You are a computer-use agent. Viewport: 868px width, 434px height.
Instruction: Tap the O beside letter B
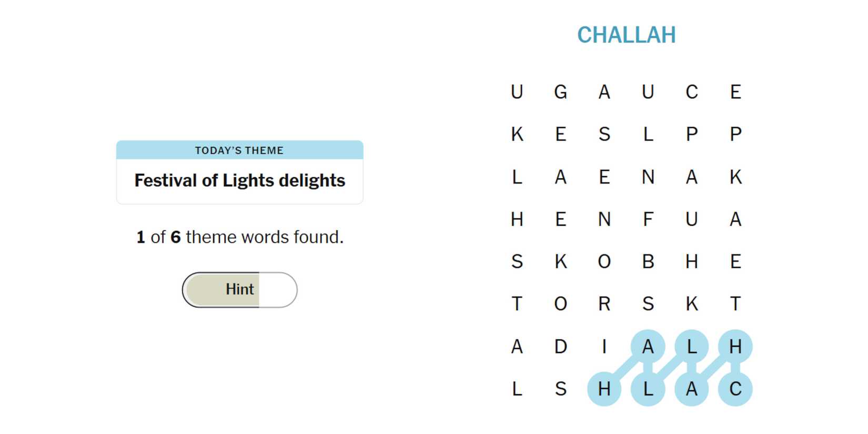(x=604, y=261)
